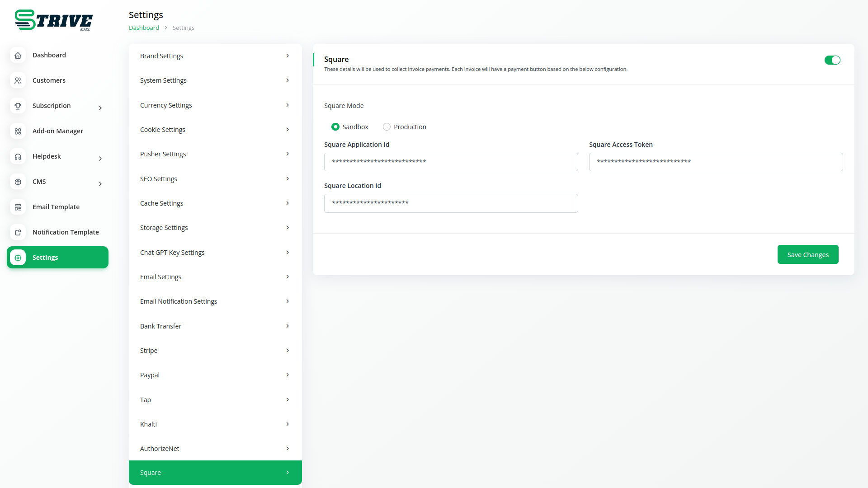The image size is (868, 488).
Task: Follow the Dashboard breadcrumb link
Action: tap(144, 28)
